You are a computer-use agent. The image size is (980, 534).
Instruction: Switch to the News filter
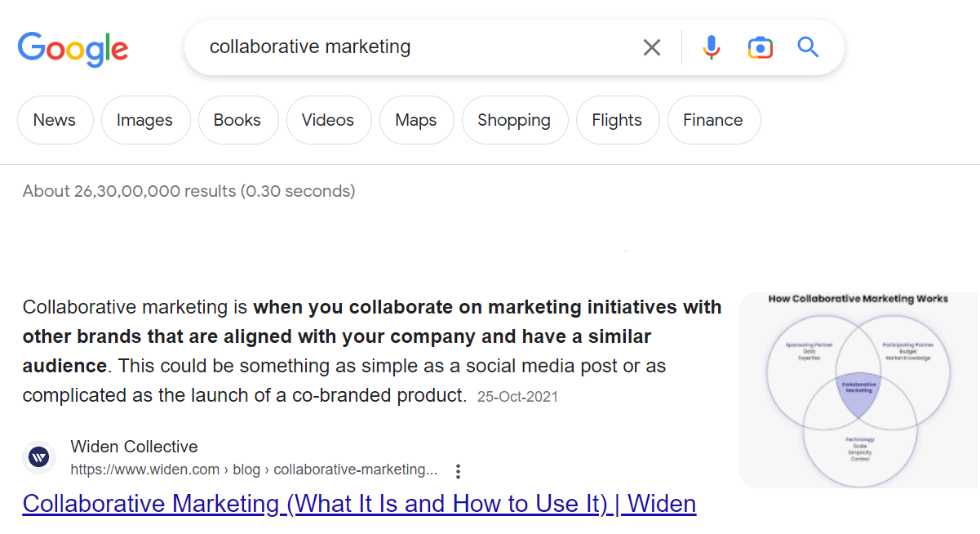coord(55,120)
